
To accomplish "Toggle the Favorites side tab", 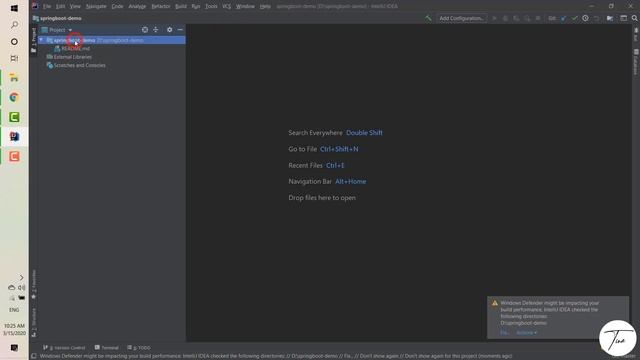I will click(34, 284).
